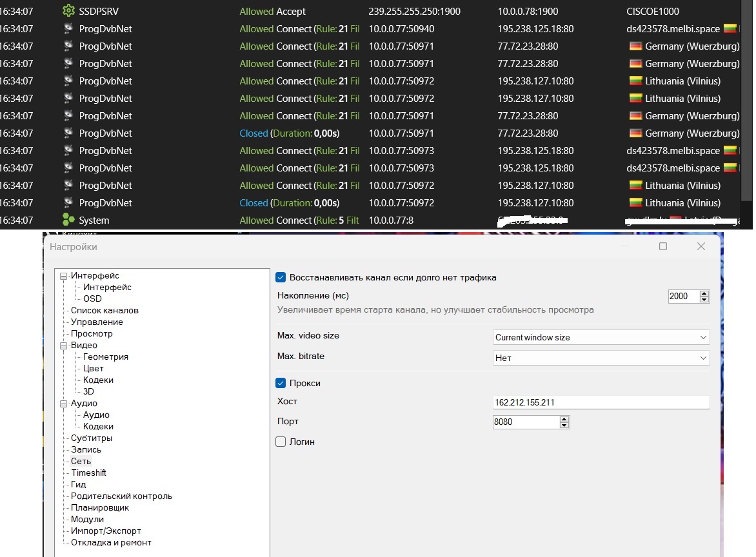The height and width of the screenshot is (557, 756).
Task: Click the German flag in the first Wuerzburg row
Action: [635, 46]
